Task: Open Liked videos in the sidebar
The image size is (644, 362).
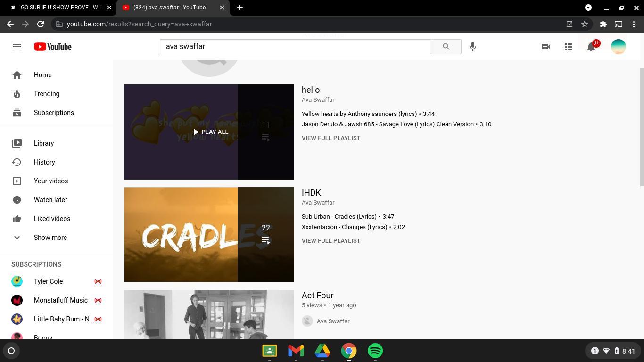Action: [x=57, y=219]
